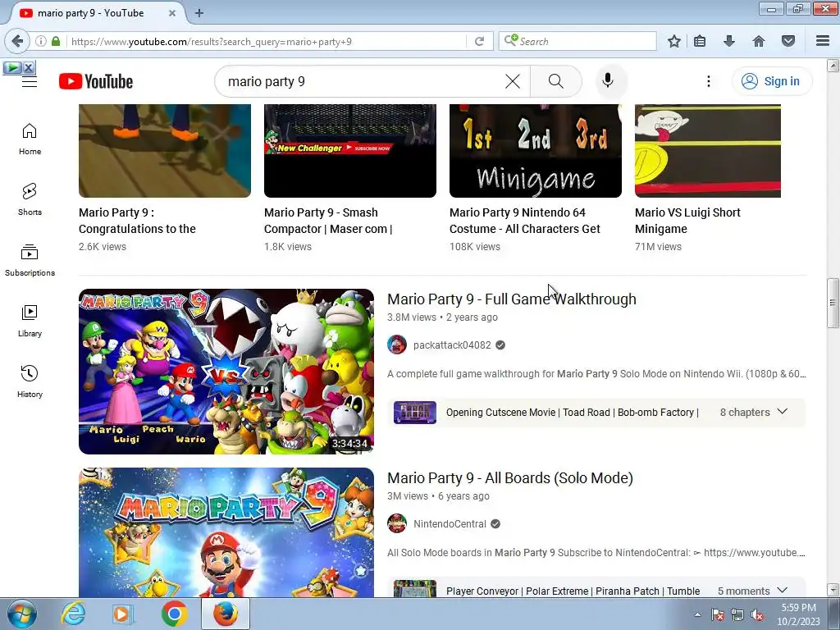Open History in the sidebar
This screenshot has width=840, height=630.
point(30,381)
